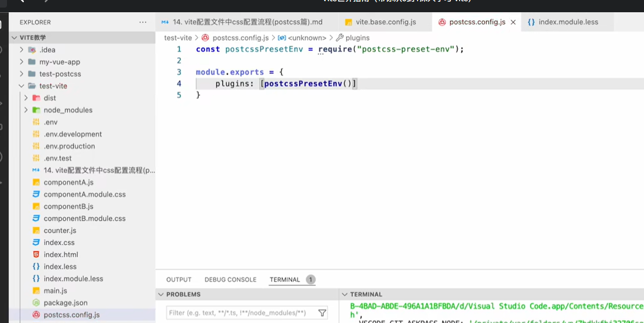Click the problems filter funnel icon
Screen dimensions: 644x323
click(x=322, y=313)
